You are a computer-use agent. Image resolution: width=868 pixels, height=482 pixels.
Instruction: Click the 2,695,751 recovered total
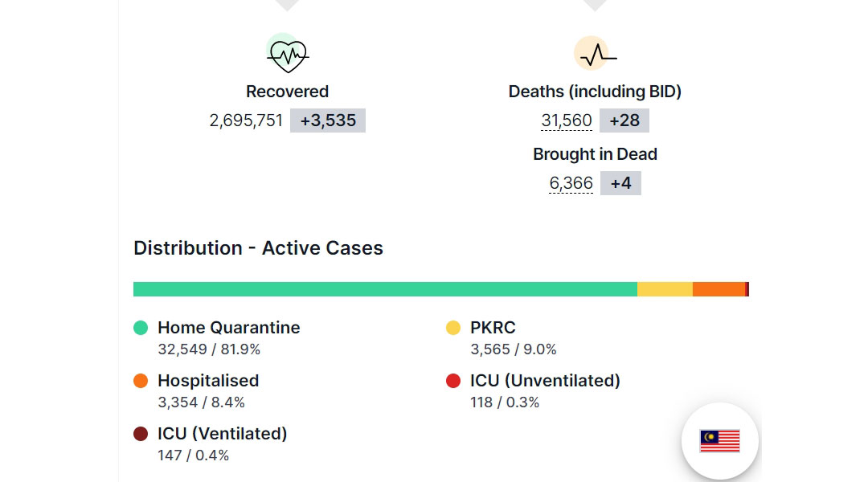point(246,120)
